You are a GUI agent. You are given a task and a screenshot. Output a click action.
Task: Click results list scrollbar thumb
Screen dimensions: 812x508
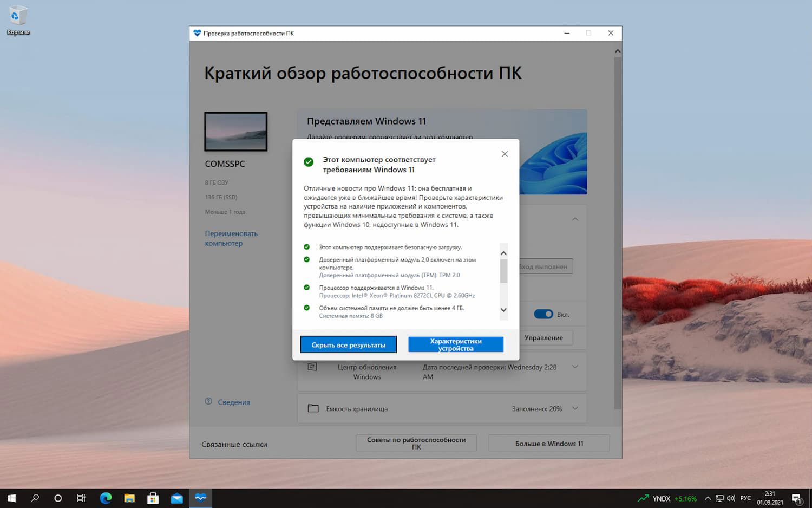(503, 271)
